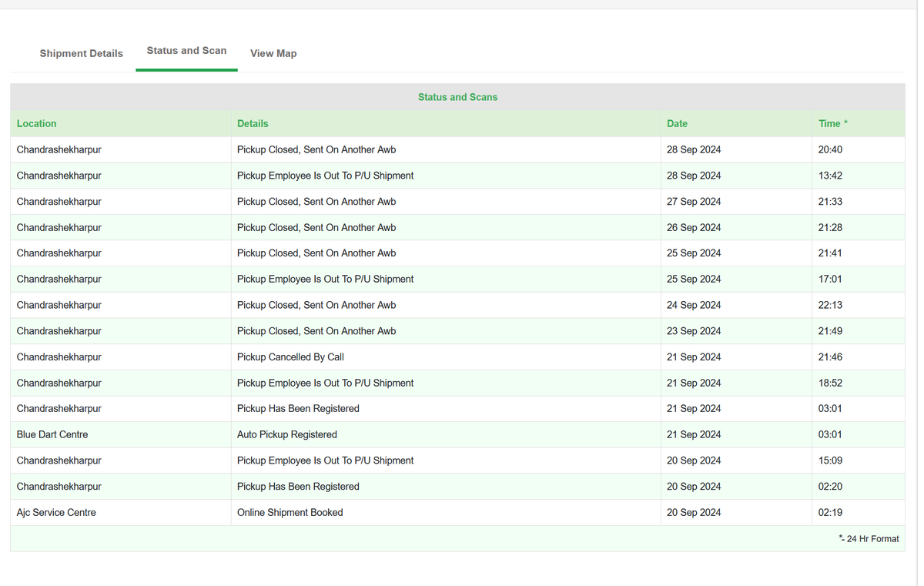The width and height of the screenshot is (924, 586).
Task: Switch to the View Map tab
Action: [273, 53]
